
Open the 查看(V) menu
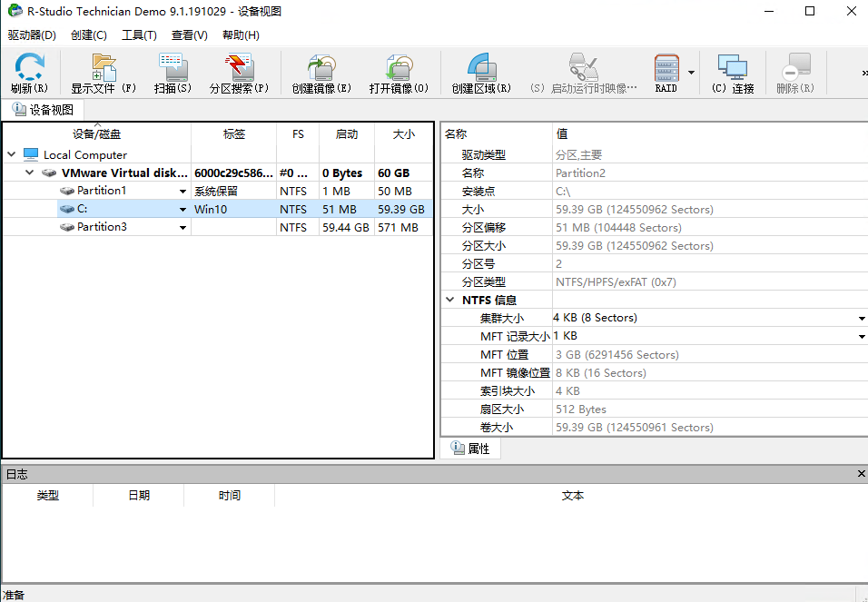click(190, 35)
